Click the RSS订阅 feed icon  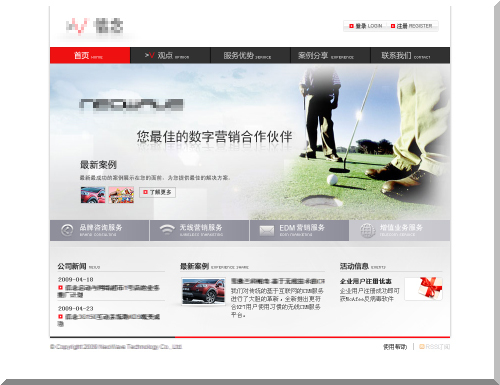point(422,347)
